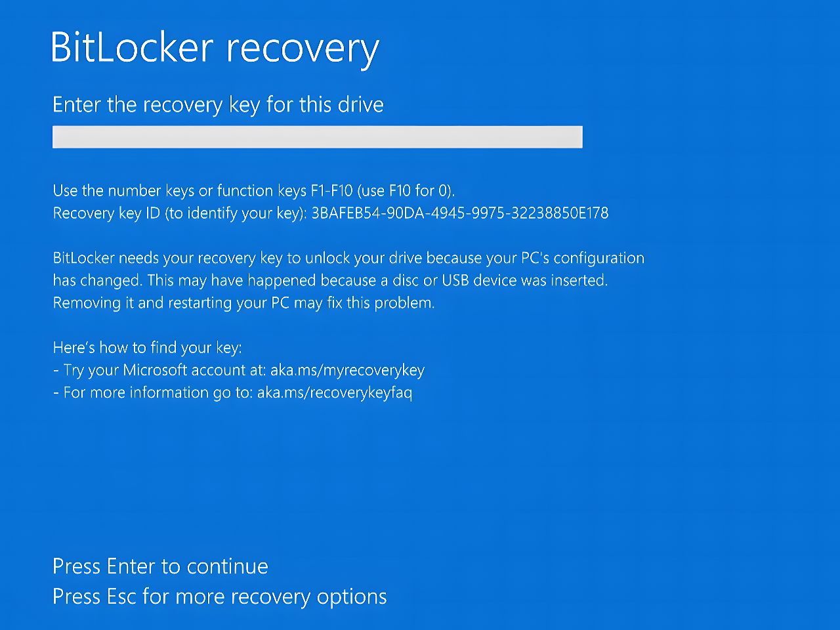Open the aka.ms/myrecoverykey link
Image resolution: width=840 pixels, height=630 pixels.
(x=347, y=370)
